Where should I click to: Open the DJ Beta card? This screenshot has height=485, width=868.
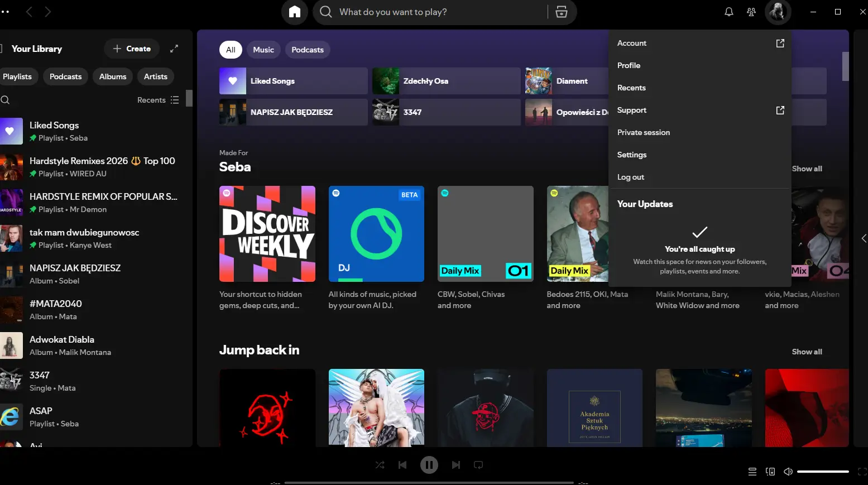tap(376, 248)
